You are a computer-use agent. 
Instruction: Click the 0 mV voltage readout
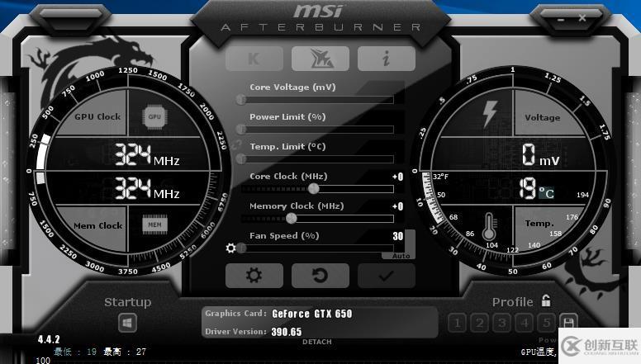click(x=540, y=155)
